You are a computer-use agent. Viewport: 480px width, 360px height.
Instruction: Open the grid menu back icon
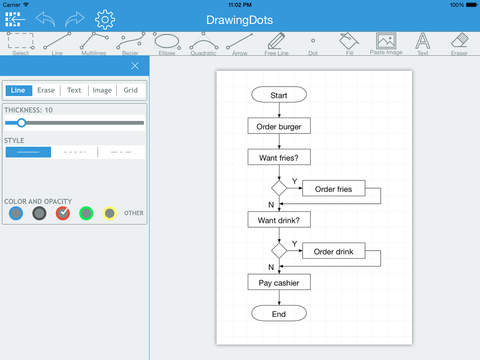(x=15, y=20)
